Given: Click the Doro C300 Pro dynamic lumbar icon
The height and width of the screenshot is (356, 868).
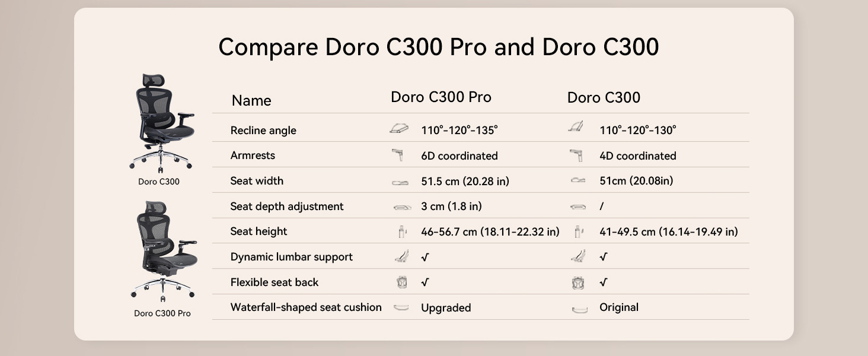Looking at the screenshot, I should [402, 256].
